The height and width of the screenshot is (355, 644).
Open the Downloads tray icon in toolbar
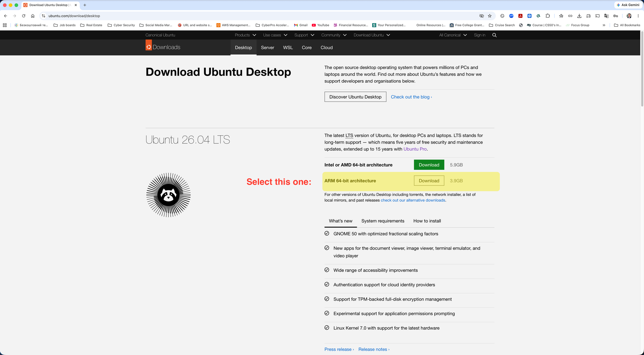(579, 16)
